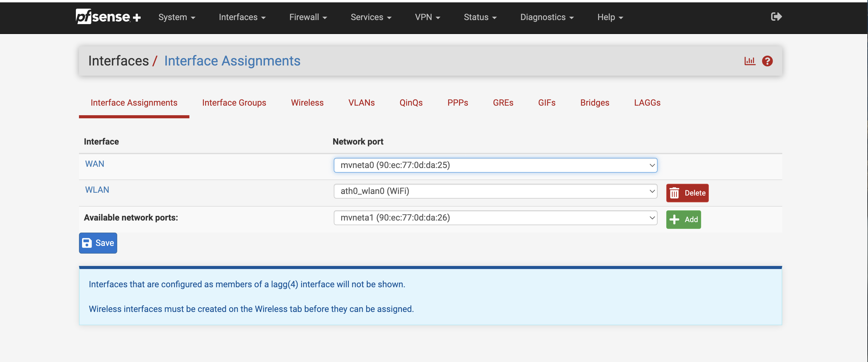The width and height of the screenshot is (868, 362).
Task: Open the Firewall menu
Action: tap(308, 17)
